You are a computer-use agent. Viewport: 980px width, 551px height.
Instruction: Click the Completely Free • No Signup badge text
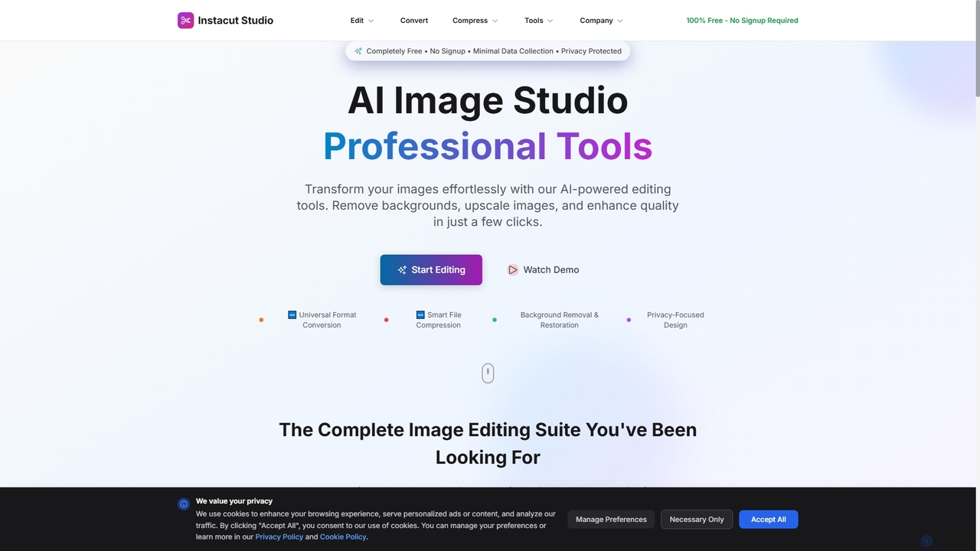tap(494, 51)
